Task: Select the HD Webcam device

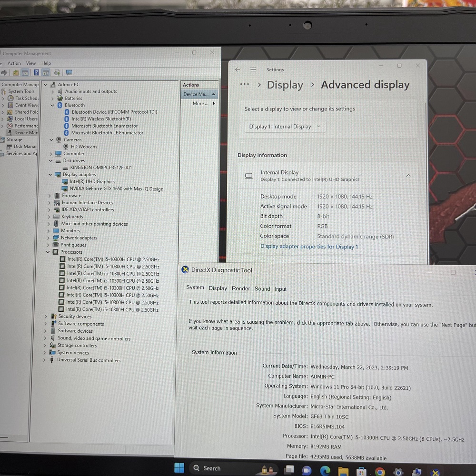Action: [84, 147]
